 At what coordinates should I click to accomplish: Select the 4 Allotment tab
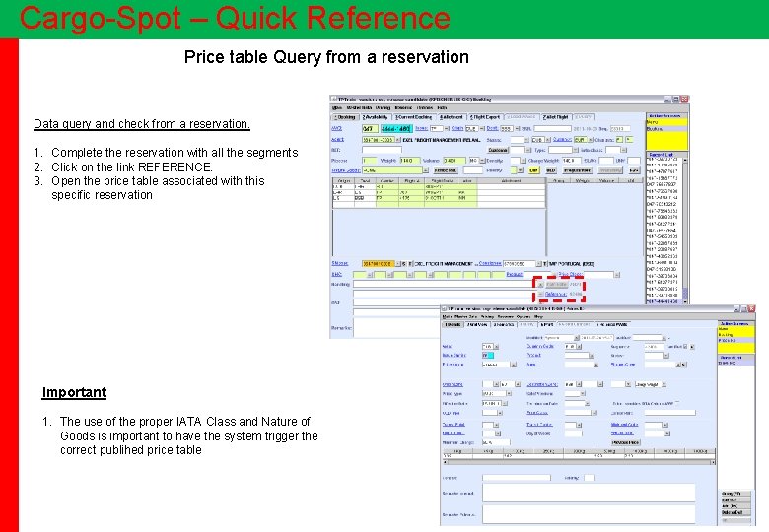click(x=453, y=117)
